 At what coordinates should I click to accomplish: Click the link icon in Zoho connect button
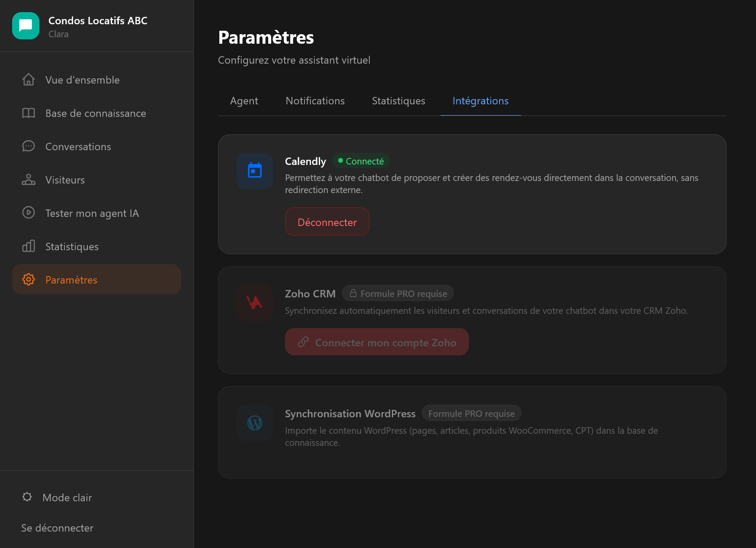click(x=303, y=342)
